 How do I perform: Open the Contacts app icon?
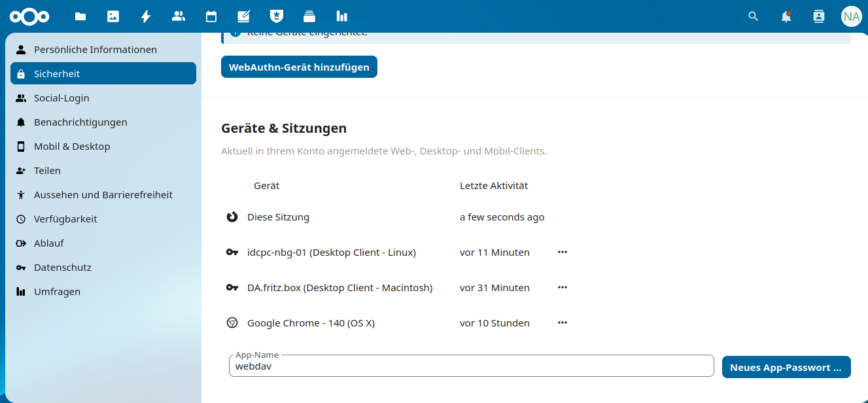click(179, 16)
